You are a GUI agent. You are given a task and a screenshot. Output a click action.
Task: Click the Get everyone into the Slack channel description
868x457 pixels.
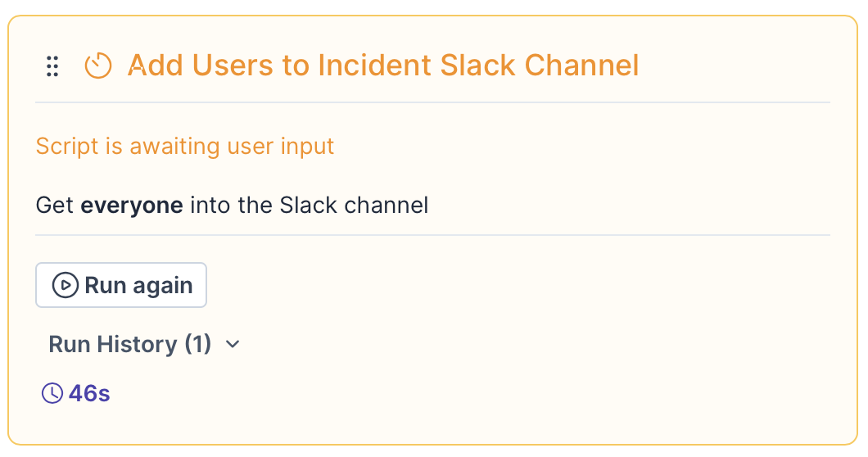click(232, 205)
